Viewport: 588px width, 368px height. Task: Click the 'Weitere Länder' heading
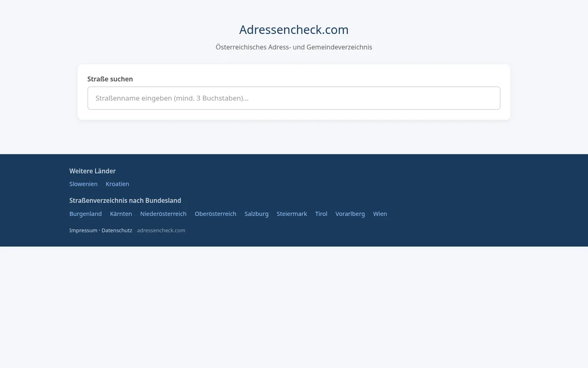[93, 171]
